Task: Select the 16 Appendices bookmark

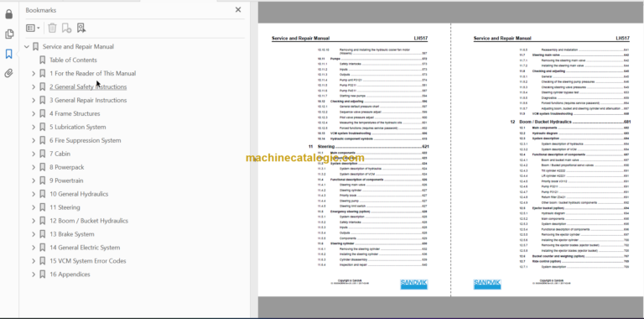Action: pyautogui.click(x=70, y=275)
